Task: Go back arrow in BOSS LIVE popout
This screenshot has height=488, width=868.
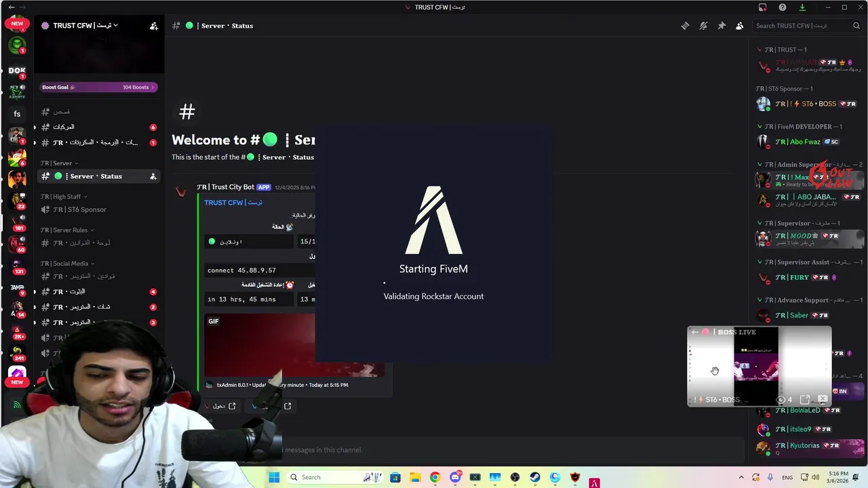Action: tap(694, 332)
